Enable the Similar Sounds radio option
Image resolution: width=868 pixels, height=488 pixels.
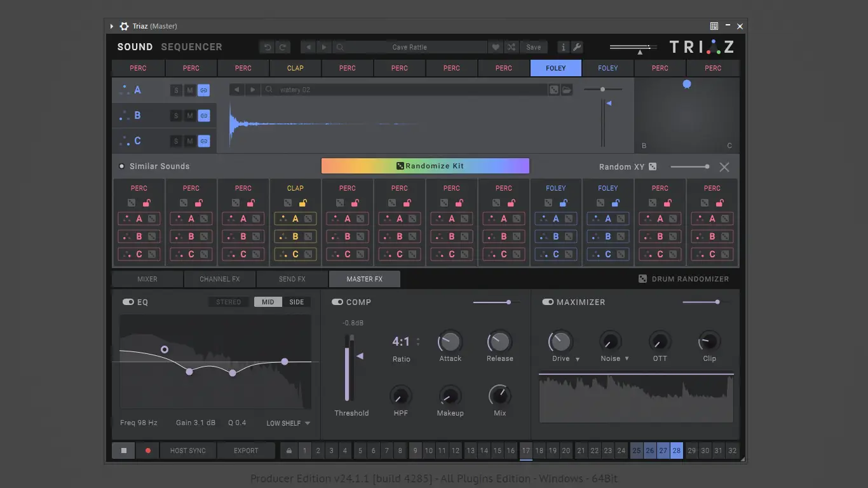click(x=121, y=166)
